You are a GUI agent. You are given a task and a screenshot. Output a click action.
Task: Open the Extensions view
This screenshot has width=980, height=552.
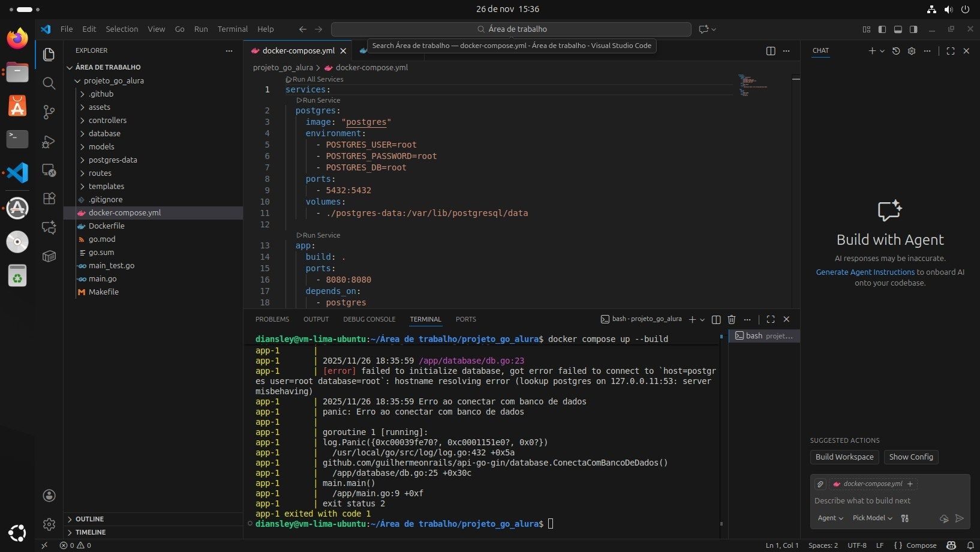pyautogui.click(x=49, y=199)
